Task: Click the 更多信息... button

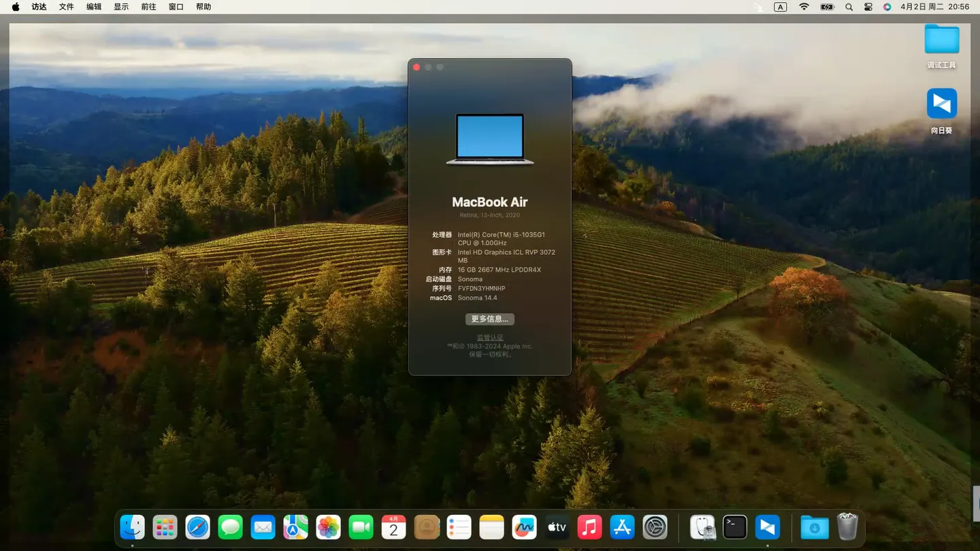Action: pyautogui.click(x=489, y=319)
